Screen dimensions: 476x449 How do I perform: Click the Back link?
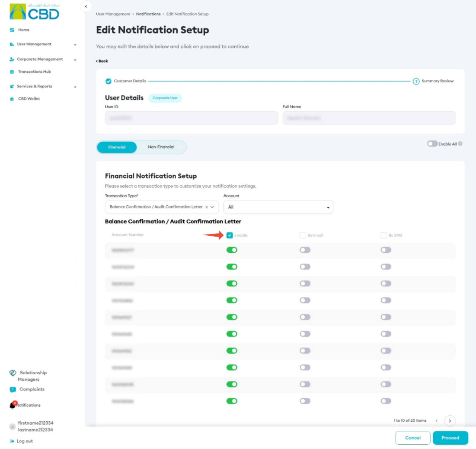pyautogui.click(x=102, y=61)
